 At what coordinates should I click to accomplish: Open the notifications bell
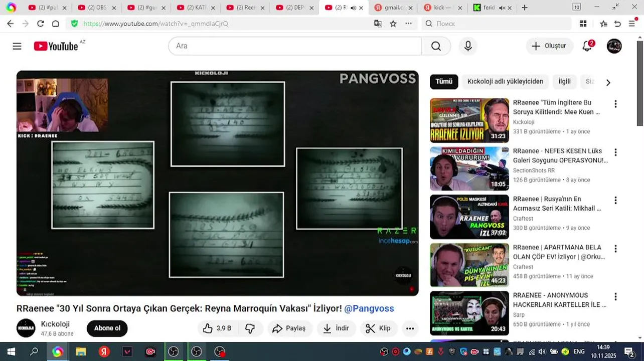[x=587, y=46]
